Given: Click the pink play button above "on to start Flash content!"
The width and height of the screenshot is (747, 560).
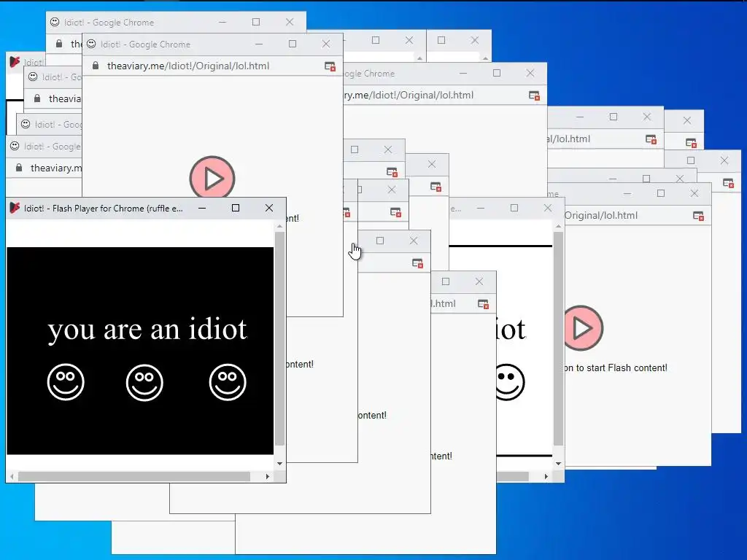Looking at the screenshot, I should tap(584, 328).
